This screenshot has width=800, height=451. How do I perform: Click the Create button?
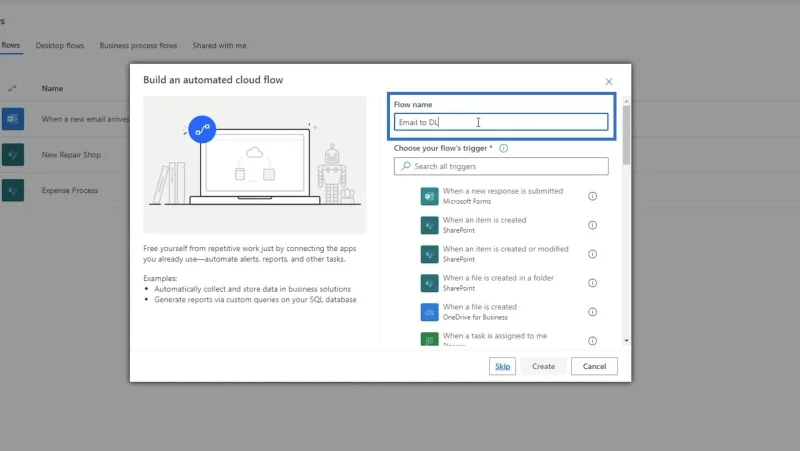(x=543, y=366)
